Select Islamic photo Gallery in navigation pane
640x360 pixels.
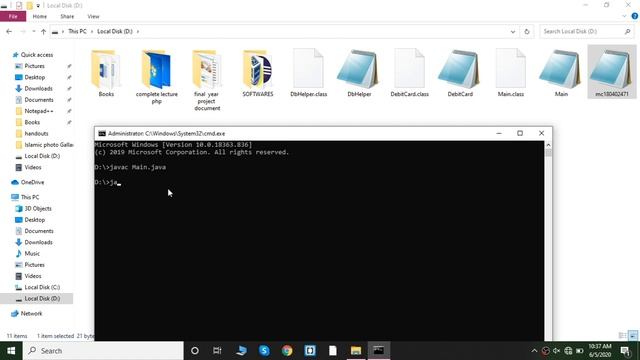pos(44,145)
